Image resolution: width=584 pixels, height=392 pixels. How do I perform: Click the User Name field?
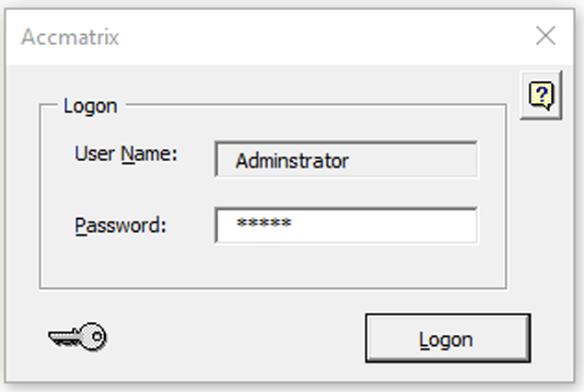(x=346, y=160)
